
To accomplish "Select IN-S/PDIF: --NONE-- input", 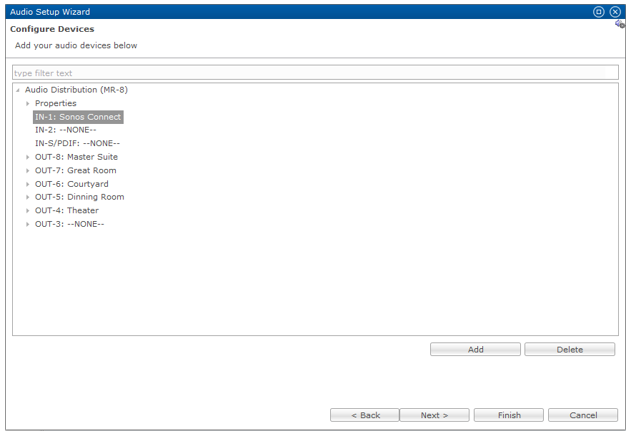I will (x=77, y=143).
